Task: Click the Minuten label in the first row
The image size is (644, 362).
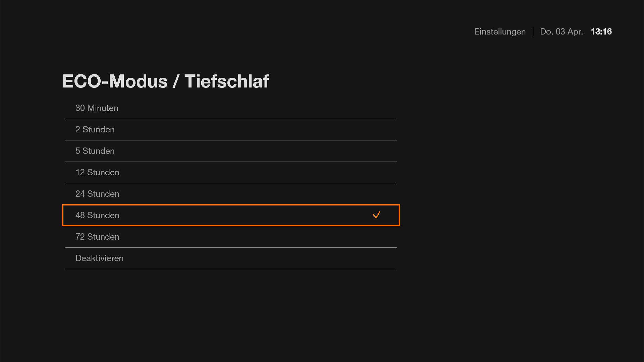Action: (103, 108)
